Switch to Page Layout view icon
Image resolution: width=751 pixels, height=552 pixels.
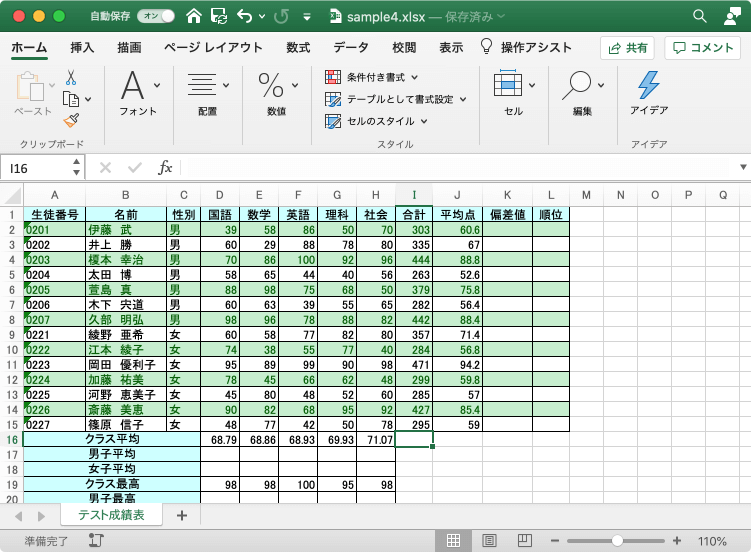(x=489, y=541)
